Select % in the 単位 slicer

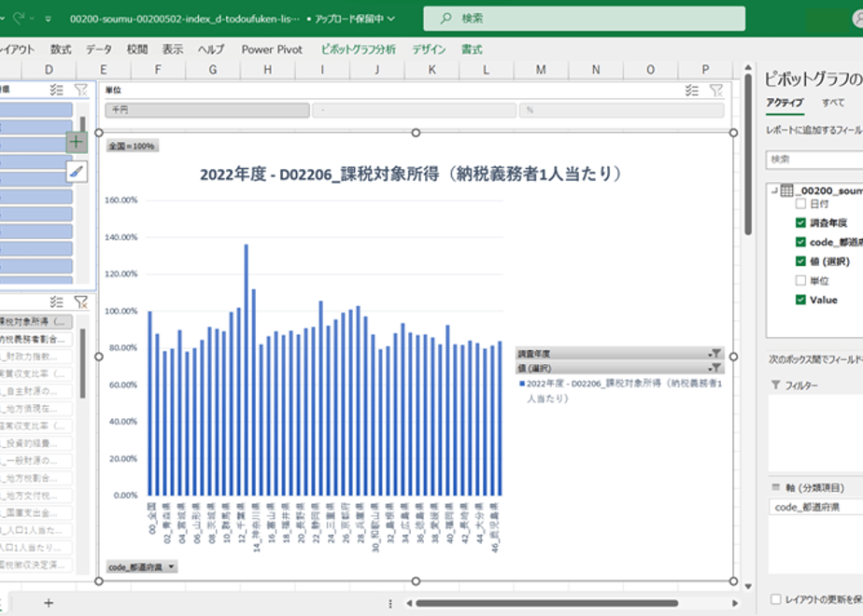point(621,110)
